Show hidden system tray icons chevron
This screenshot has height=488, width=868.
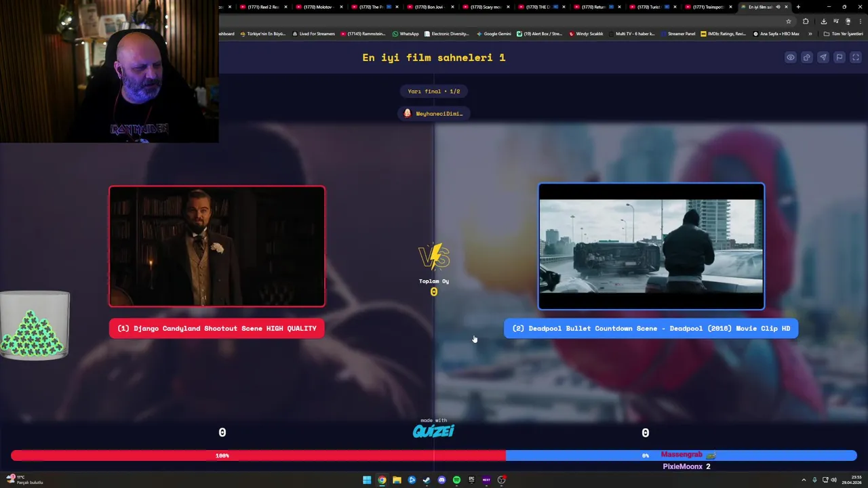[804, 480]
